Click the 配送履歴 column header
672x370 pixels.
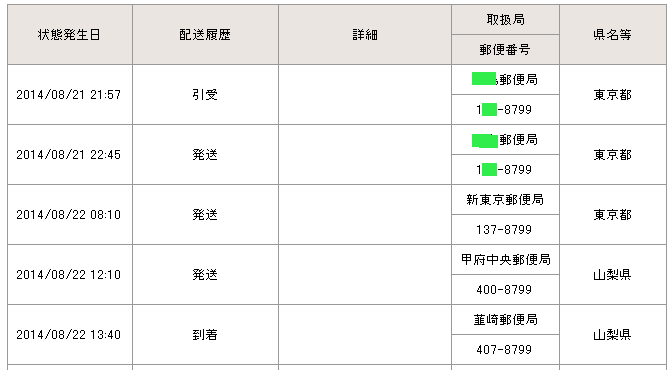coord(205,35)
